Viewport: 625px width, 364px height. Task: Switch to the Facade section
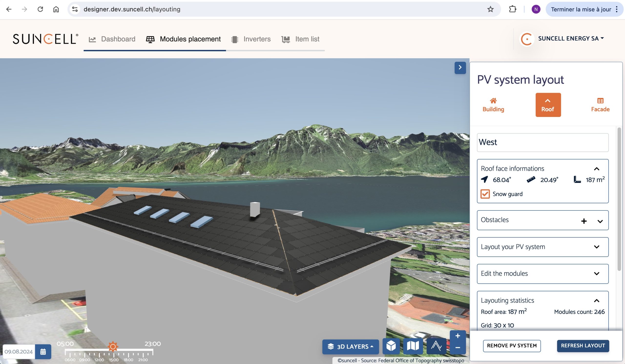pyautogui.click(x=600, y=105)
